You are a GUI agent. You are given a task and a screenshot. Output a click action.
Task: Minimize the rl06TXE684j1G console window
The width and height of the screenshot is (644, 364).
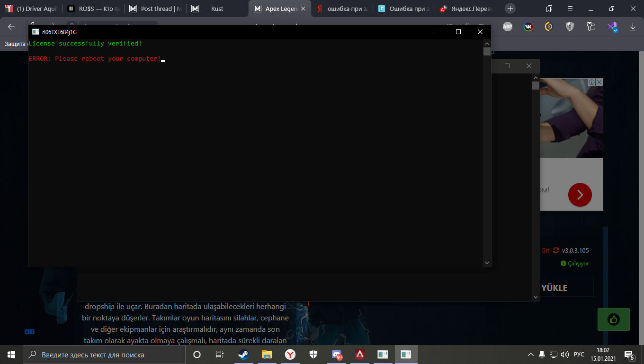click(437, 32)
